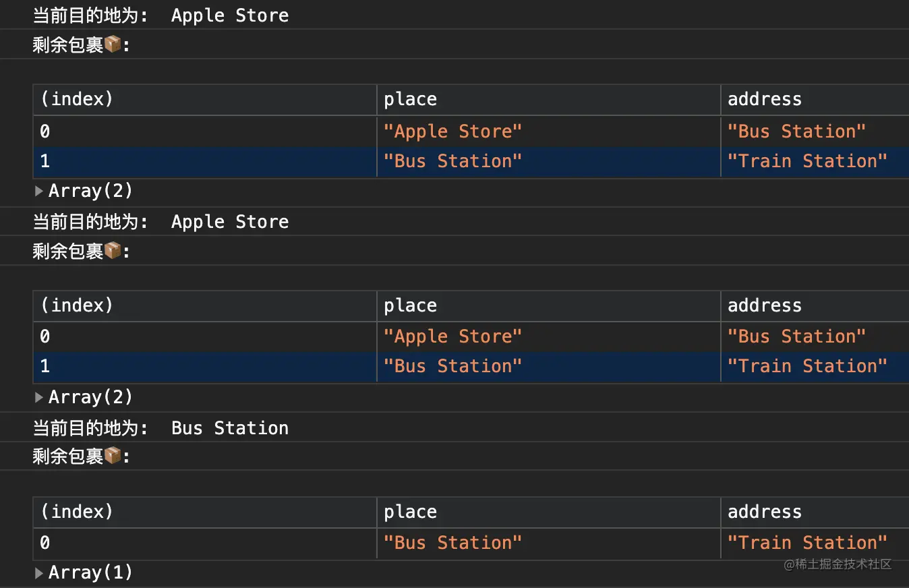Select "Bus Station" address cell in first table row 0
The width and height of the screenshot is (909, 588).
click(815, 131)
